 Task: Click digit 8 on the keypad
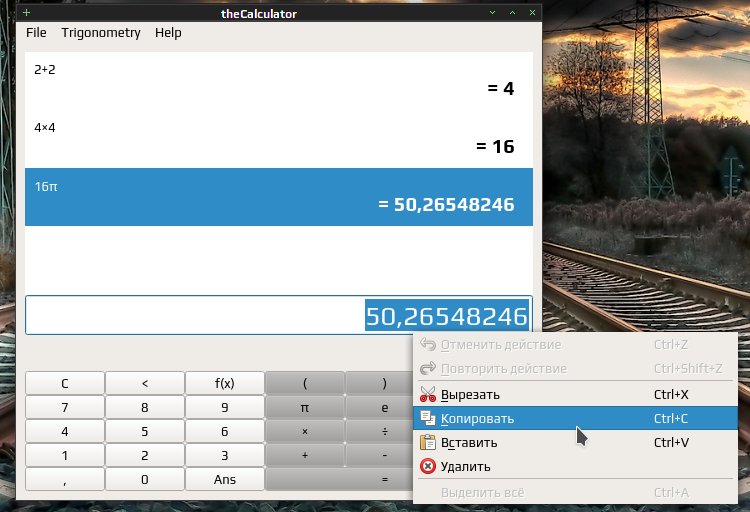144,408
